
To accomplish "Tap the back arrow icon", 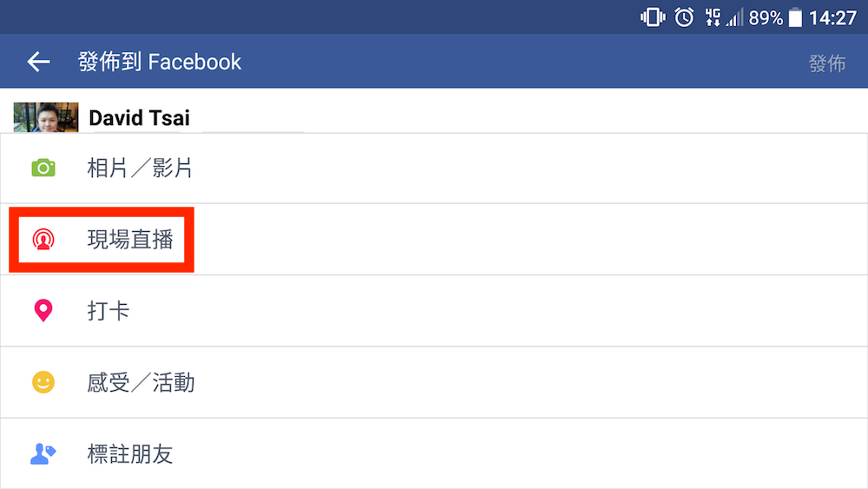I will click(x=39, y=62).
